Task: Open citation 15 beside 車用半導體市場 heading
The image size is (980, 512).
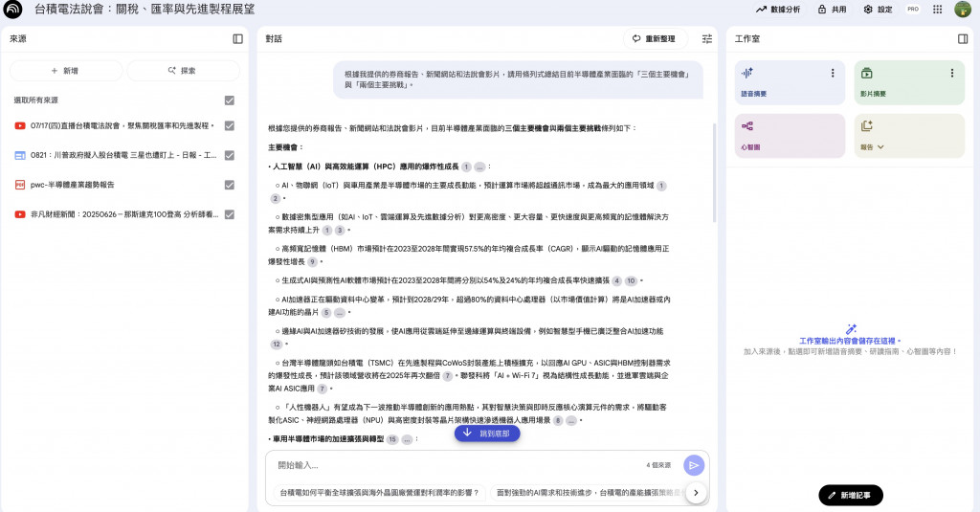Action: [392, 439]
